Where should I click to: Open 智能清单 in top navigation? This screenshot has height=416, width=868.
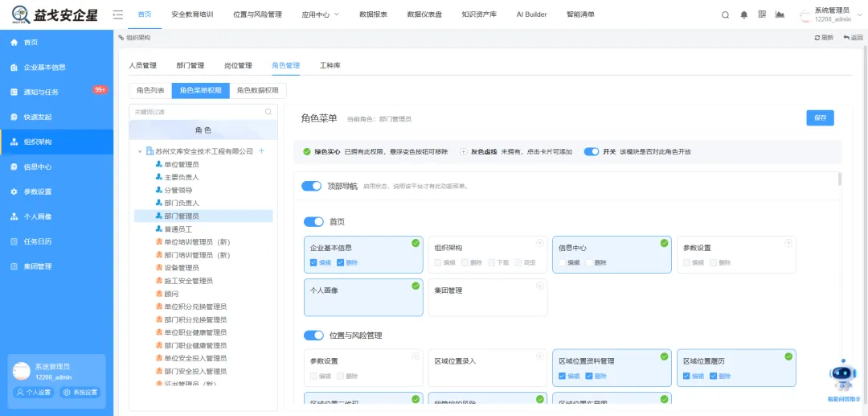coord(581,14)
